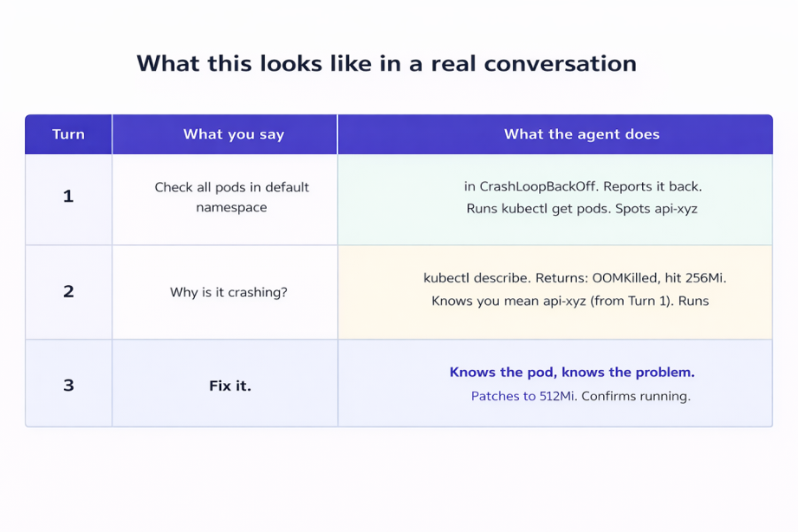Click the bold 'Fix it.' text
The height and width of the screenshot is (532, 798).
pyautogui.click(x=230, y=386)
